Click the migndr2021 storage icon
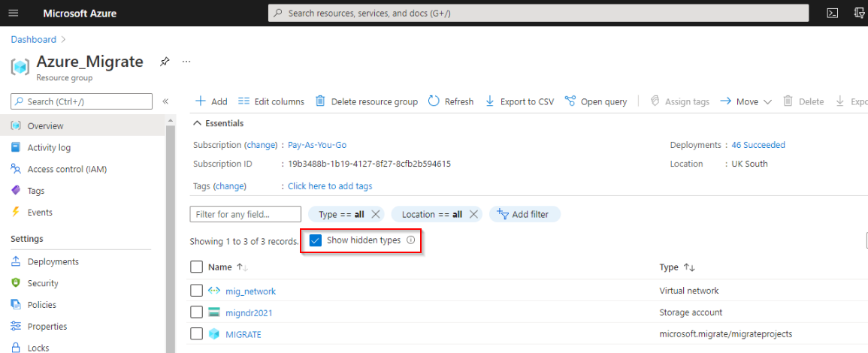 tap(214, 312)
